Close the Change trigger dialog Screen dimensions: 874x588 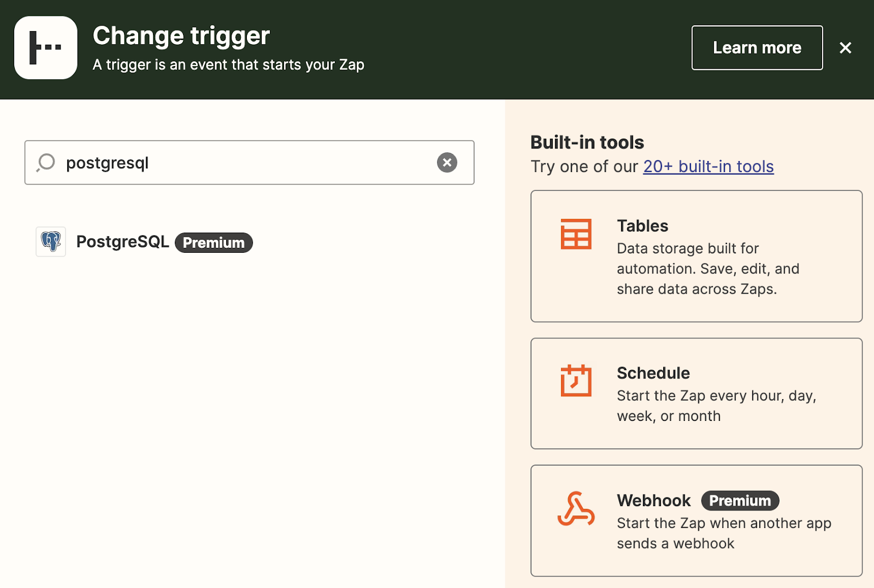846,48
